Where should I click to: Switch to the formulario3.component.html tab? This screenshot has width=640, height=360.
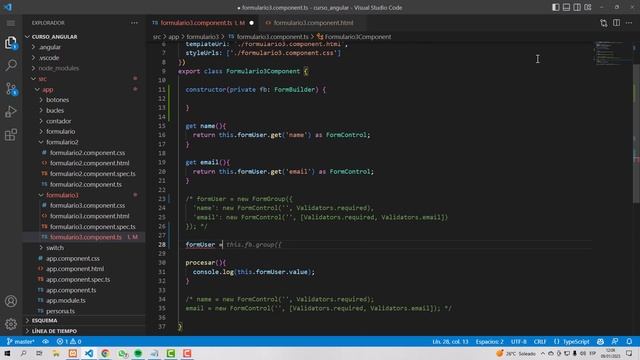pos(313,23)
